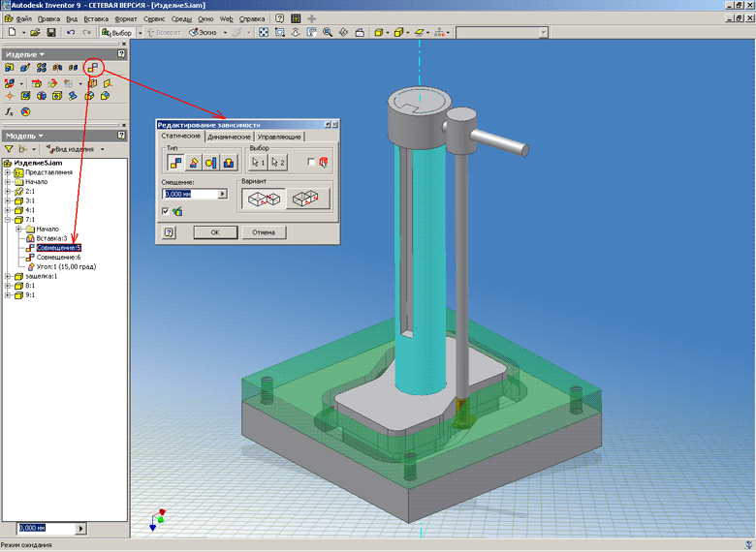Click the Undo arrow icon

[x=71, y=32]
